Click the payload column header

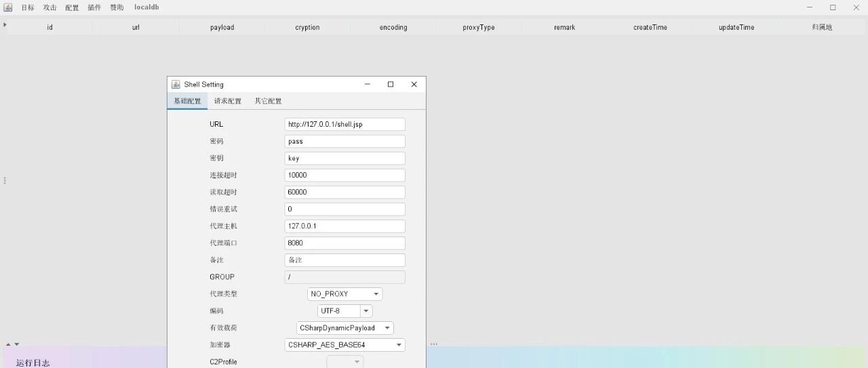222,27
